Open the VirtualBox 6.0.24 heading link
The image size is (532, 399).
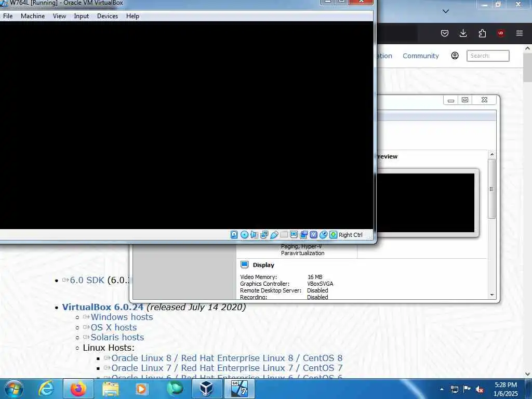pos(103,307)
